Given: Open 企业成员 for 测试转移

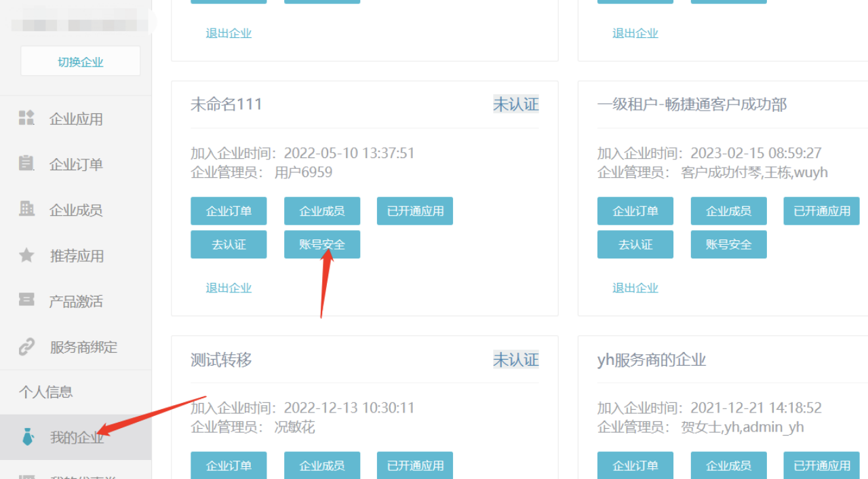Looking at the screenshot, I should point(322,465).
